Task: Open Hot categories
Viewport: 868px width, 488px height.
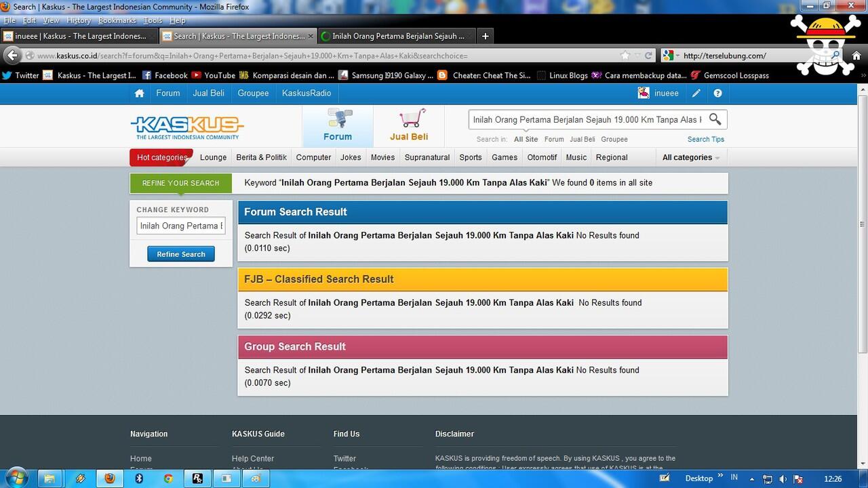Action: pyautogui.click(x=162, y=157)
